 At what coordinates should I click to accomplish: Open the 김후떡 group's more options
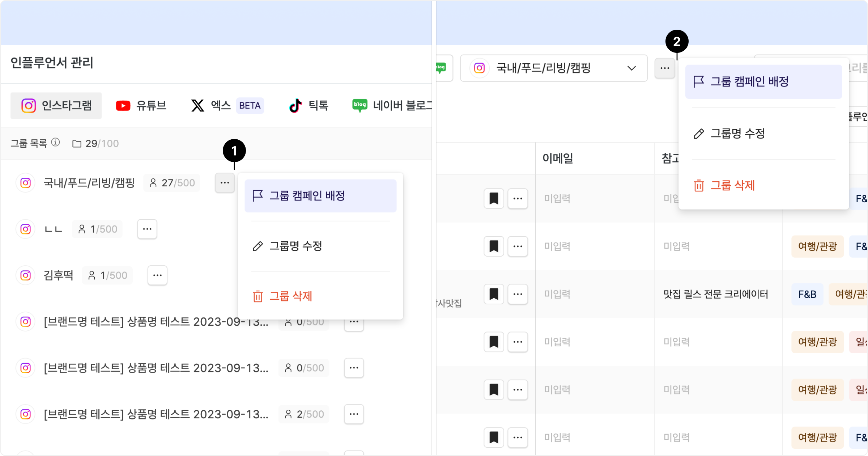(157, 275)
